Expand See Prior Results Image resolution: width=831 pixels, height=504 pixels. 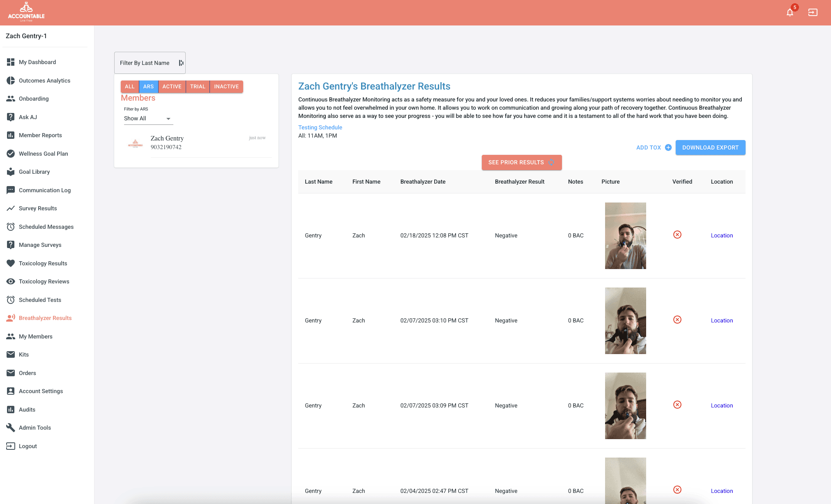point(521,162)
